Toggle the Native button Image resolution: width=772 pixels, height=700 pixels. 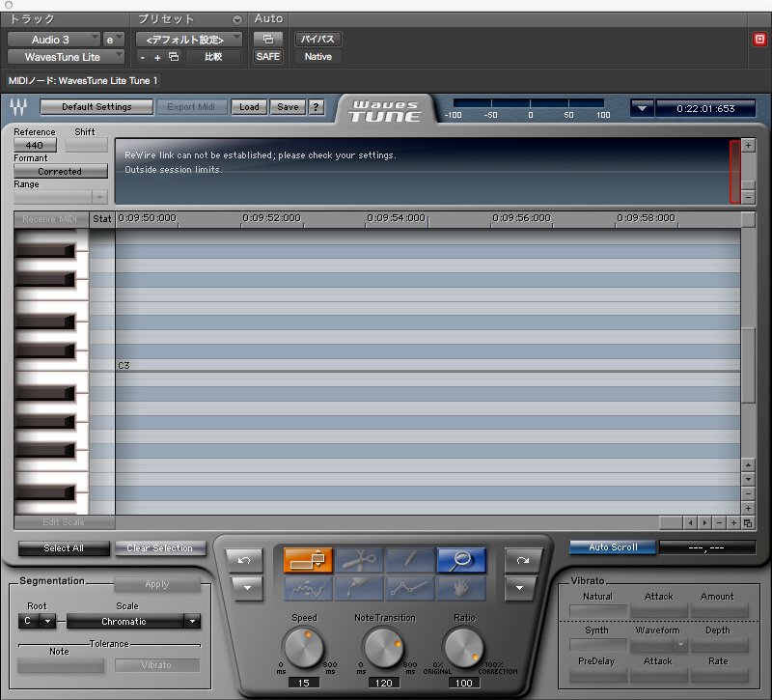(x=318, y=57)
